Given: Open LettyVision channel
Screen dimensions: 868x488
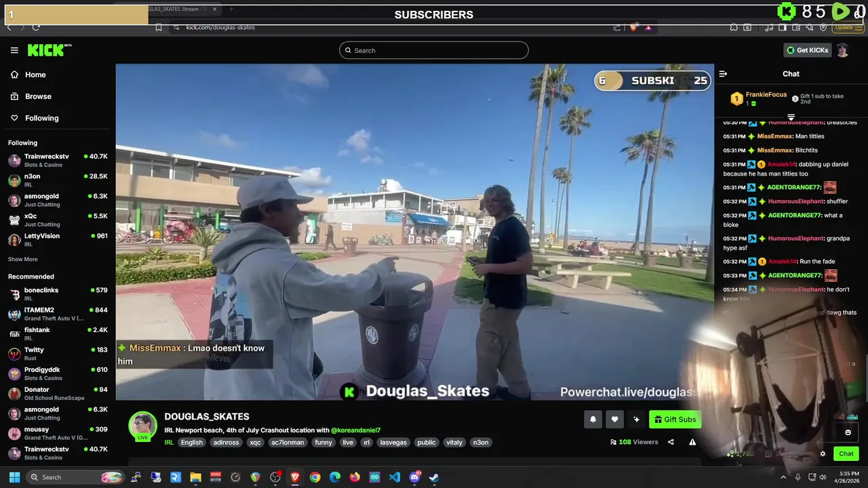Looking at the screenshot, I should point(58,239).
